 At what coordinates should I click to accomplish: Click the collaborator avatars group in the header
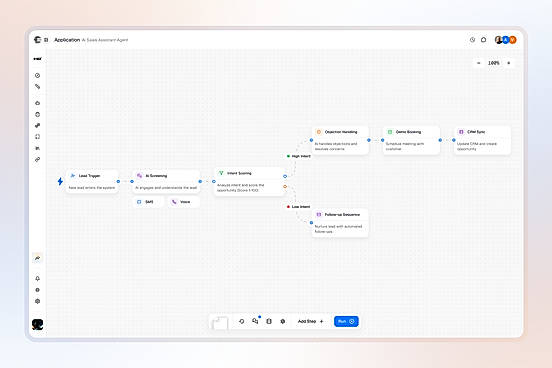tap(505, 40)
